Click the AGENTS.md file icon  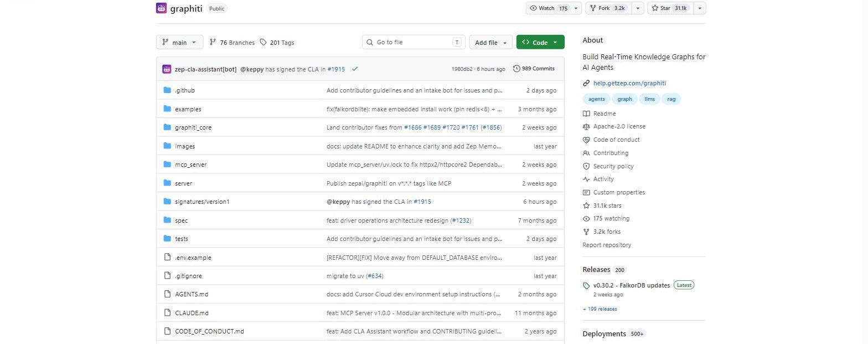167,295
